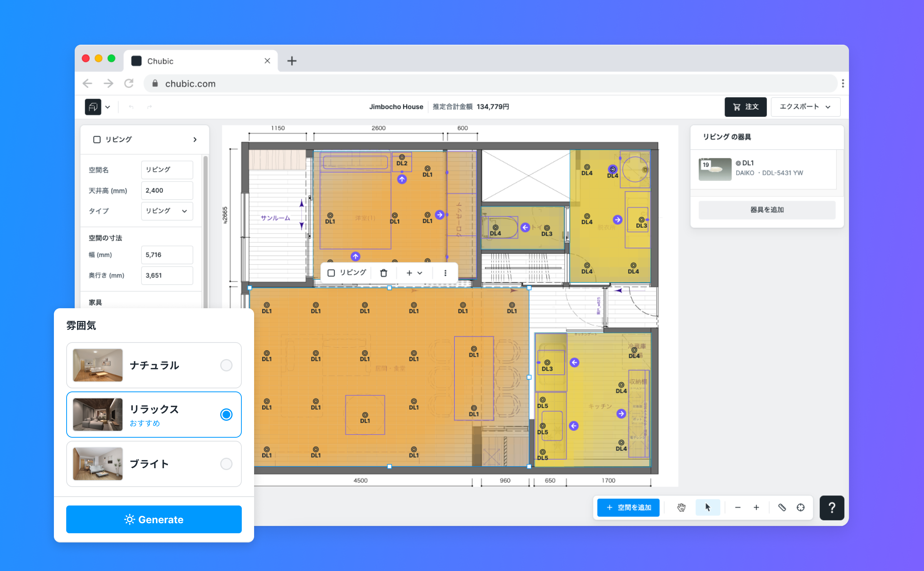Select the hand pan tool
This screenshot has height=571, width=924.
click(x=681, y=507)
